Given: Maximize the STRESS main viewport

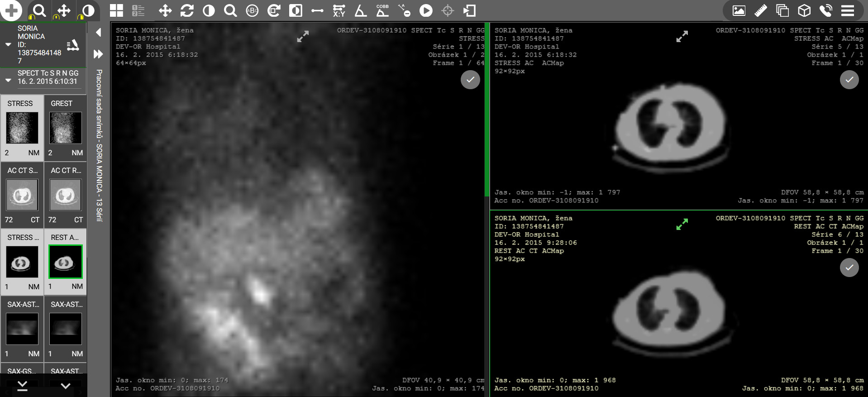Looking at the screenshot, I should (303, 36).
